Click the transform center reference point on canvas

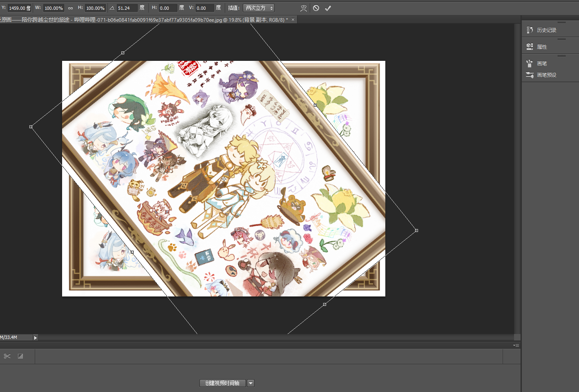pyautogui.click(x=224, y=179)
